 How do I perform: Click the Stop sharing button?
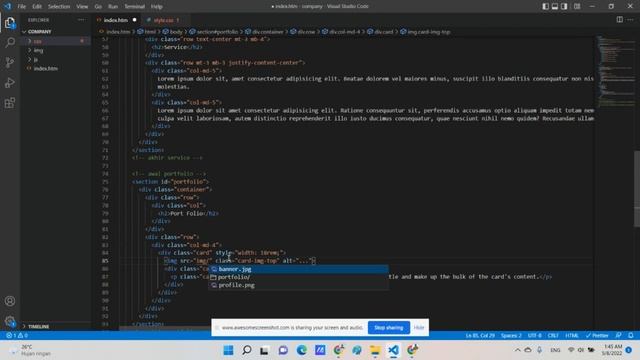tap(389, 327)
